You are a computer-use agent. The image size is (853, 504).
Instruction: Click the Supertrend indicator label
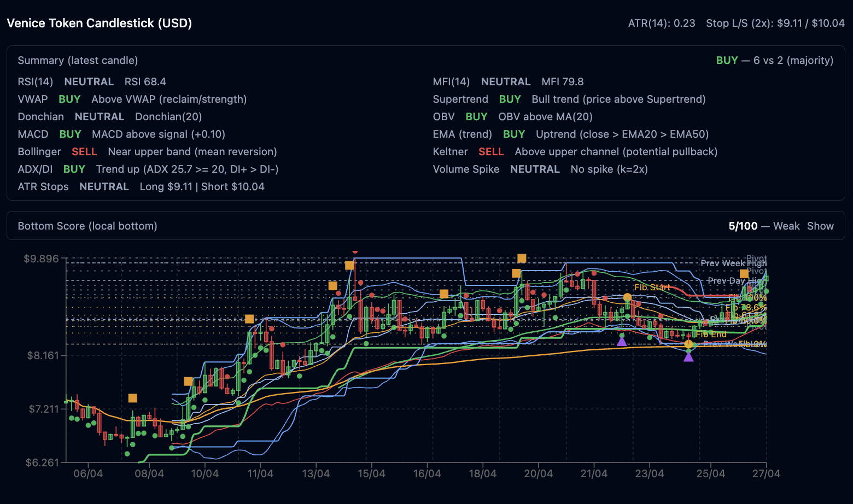point(460,99)
